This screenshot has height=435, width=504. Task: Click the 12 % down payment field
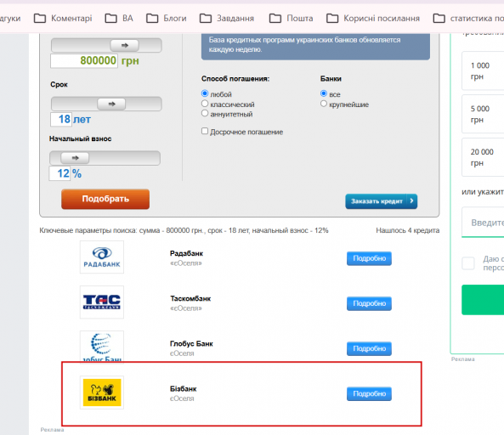pyautogui.click(x=59, y=173)
